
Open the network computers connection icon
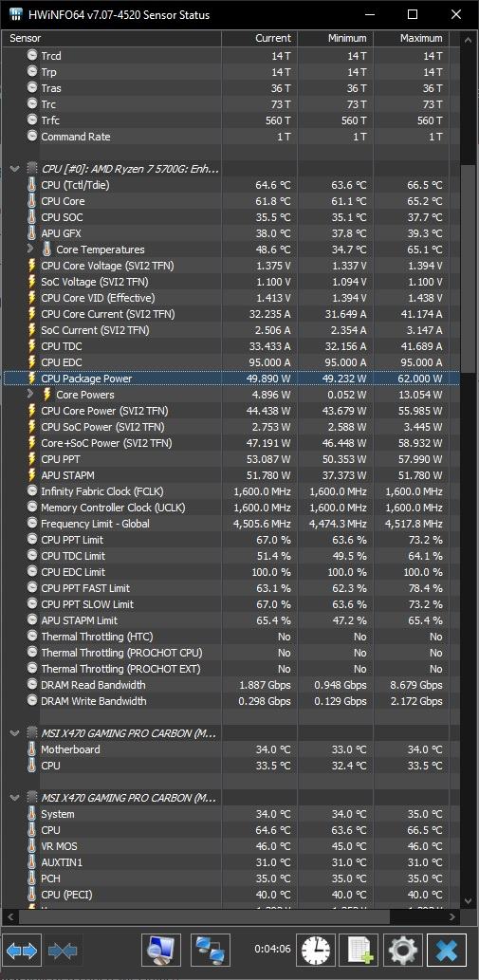click(x=211, y=952)
